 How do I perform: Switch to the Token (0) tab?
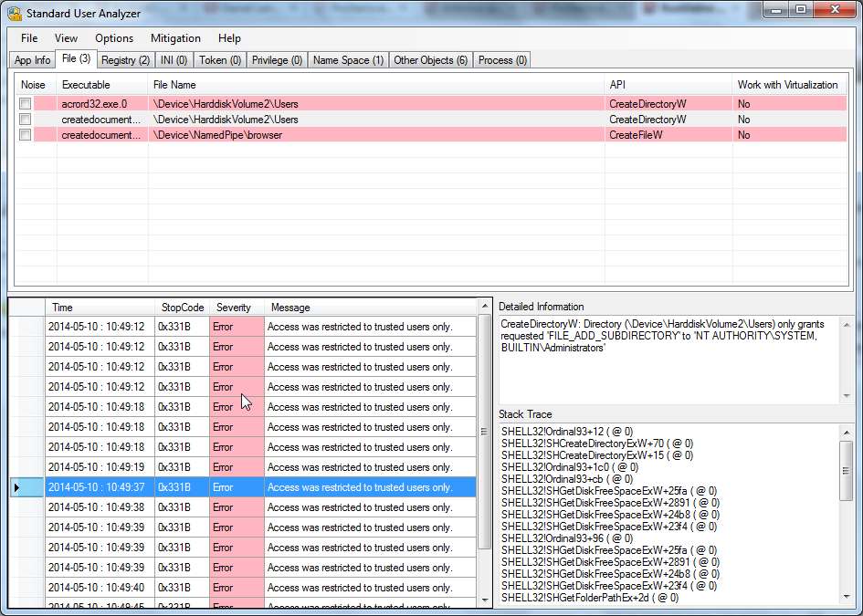(x=220, y=60)
